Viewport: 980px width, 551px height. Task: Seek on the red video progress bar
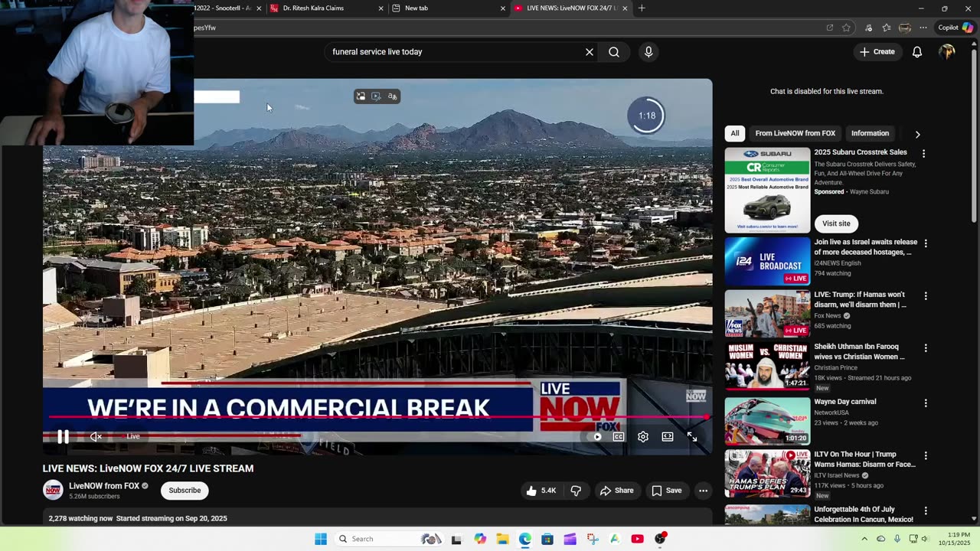[377, 417]
